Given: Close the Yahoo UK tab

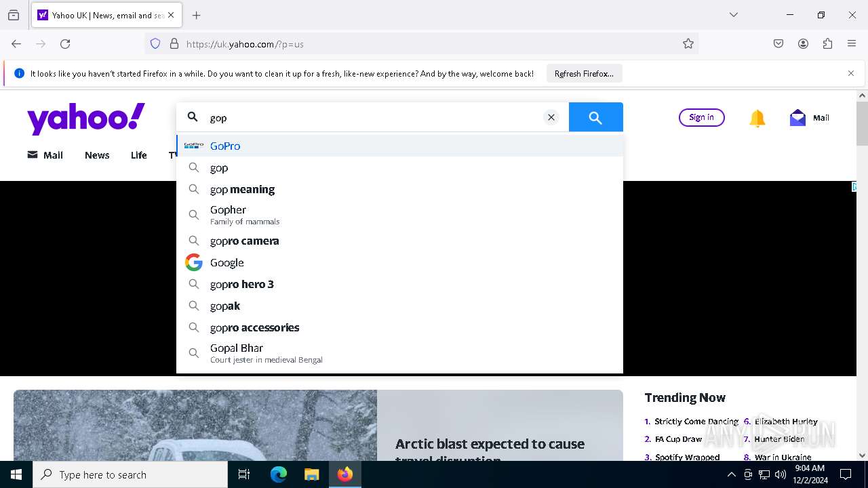Looking at the screenshot, I should coord(171,15).
